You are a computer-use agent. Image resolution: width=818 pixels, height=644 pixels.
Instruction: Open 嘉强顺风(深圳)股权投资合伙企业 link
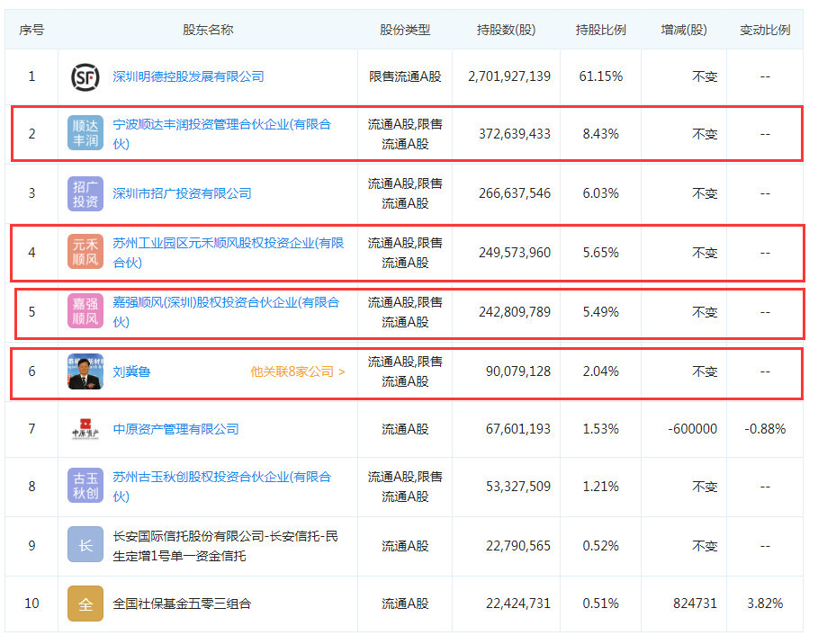coord(227,312)
